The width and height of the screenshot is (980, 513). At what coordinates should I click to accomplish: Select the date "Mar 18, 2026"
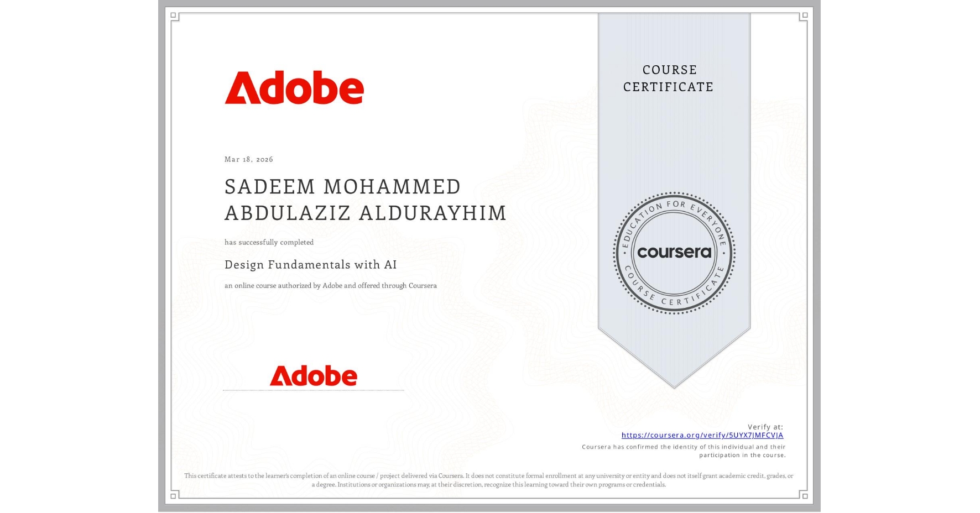[249, 159]
